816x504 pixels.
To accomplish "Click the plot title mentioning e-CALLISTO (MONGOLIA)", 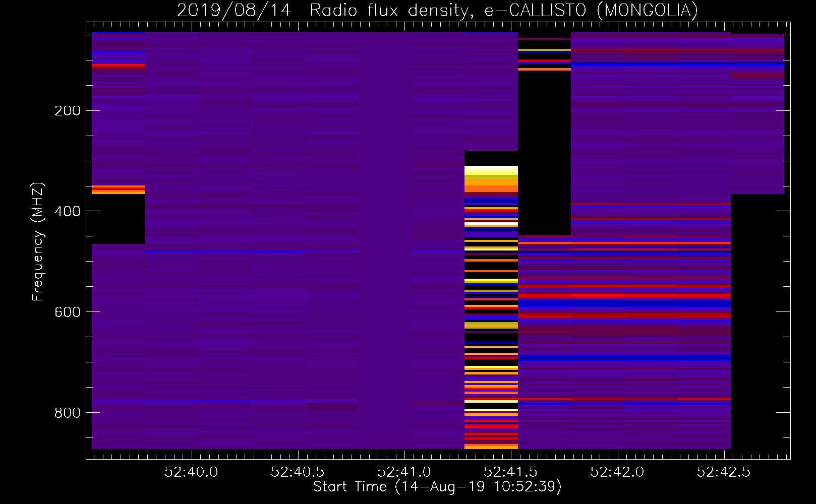I will point(437,10).
